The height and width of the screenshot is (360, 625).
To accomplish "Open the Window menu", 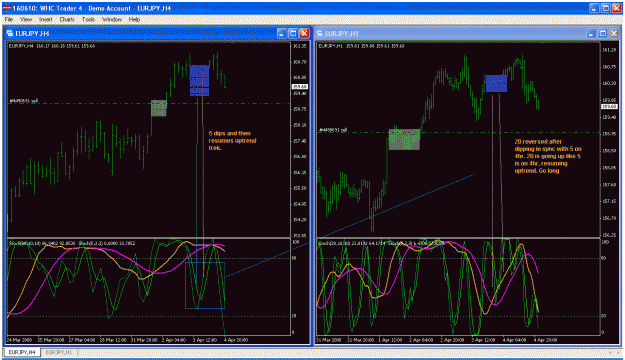I will (112, 19).
